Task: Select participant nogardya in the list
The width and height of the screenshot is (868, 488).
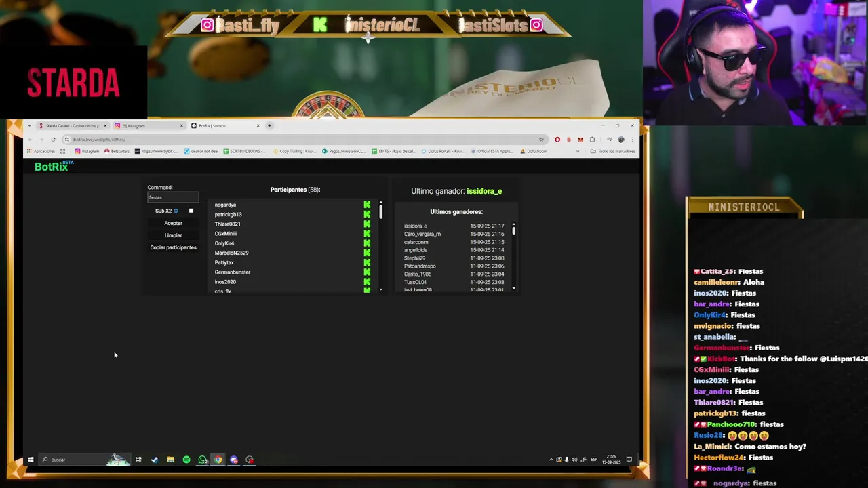Action: [225, 205]
